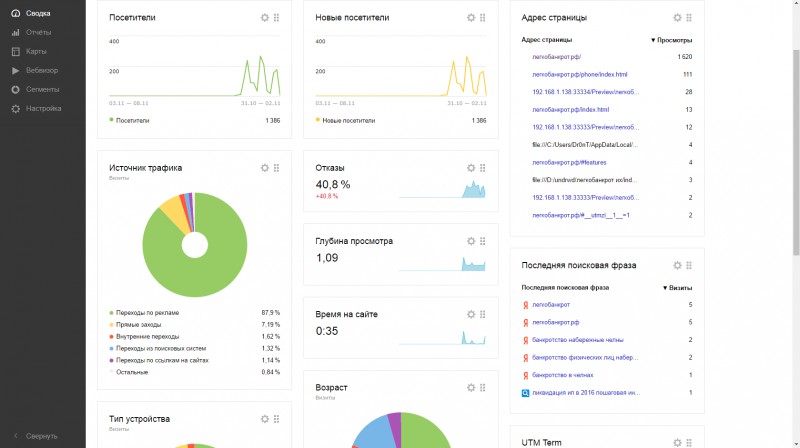Toggle yellow Новые посетители legend series
The image size is (800, 448).
345,120
